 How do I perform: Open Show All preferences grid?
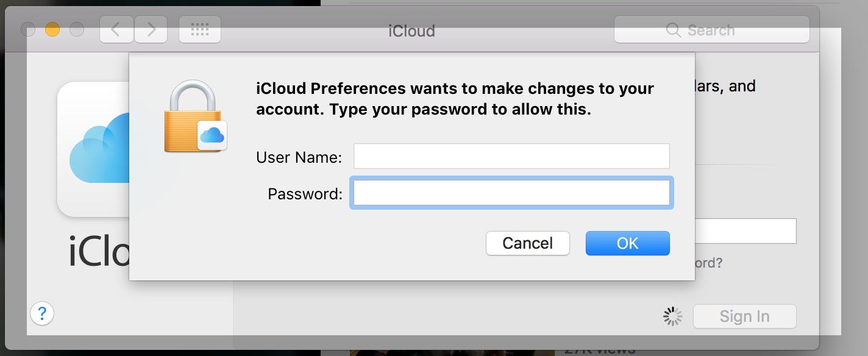tap(200, 29)
